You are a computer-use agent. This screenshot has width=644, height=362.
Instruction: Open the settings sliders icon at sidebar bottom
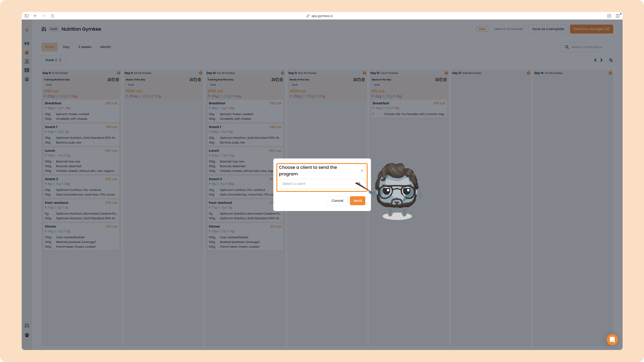27,325
